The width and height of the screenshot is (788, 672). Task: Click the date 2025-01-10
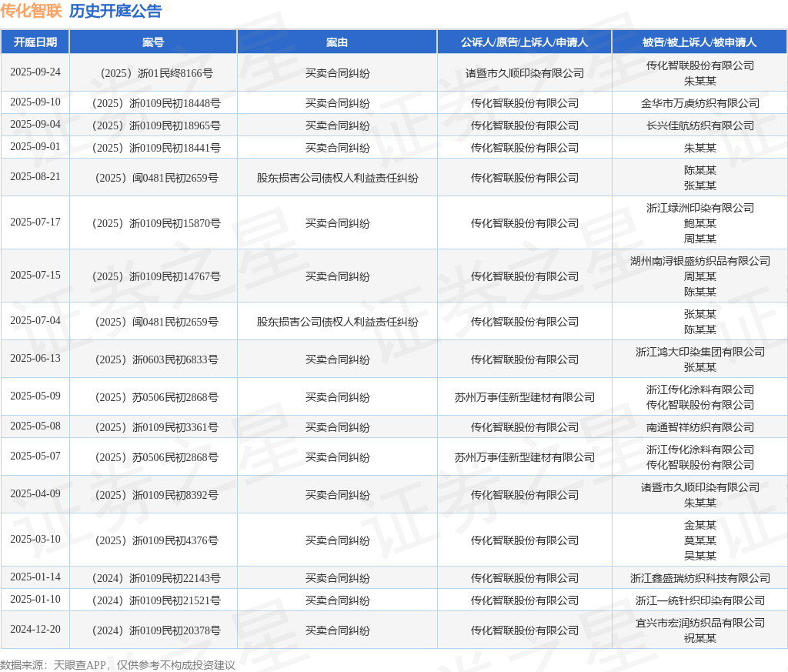click(35, 599)
